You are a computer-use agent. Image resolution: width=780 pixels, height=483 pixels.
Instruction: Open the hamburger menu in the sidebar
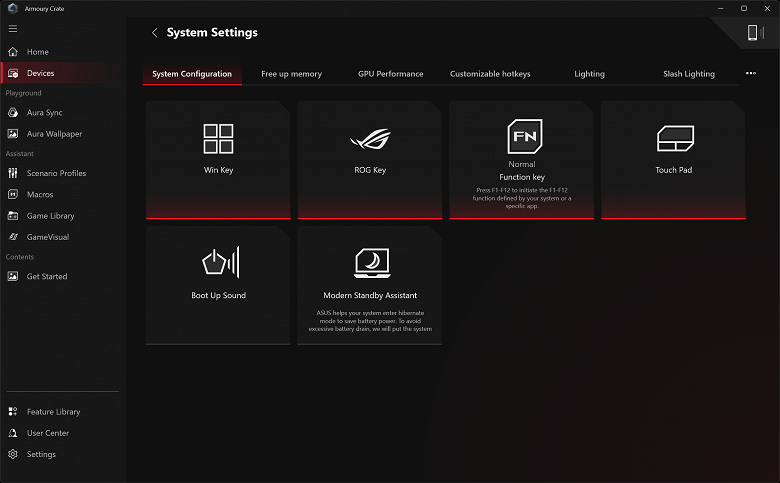[x=13, y=29]
